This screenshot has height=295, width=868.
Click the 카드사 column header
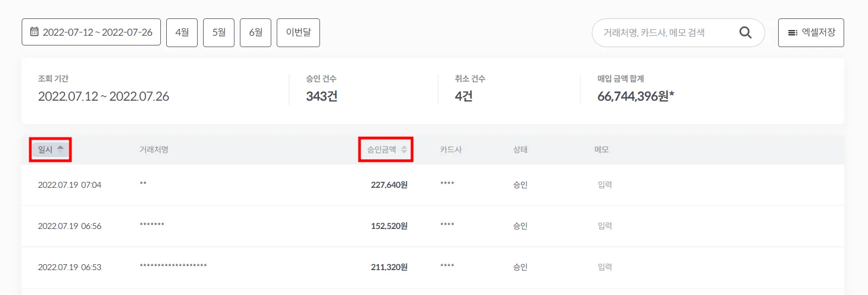point(451,149)
